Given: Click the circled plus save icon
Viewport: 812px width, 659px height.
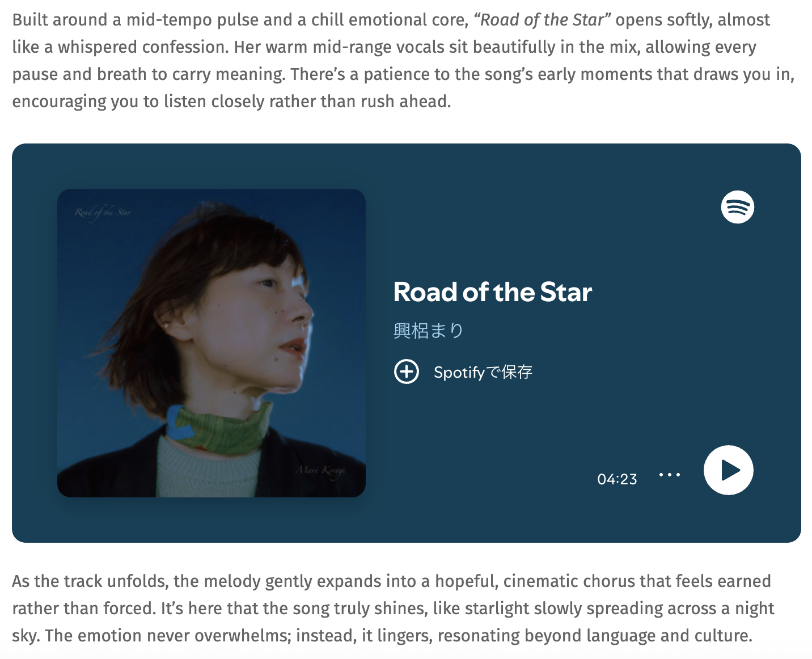Looking at the screenshot, I should pyautogui.click(x=406, y=372).
